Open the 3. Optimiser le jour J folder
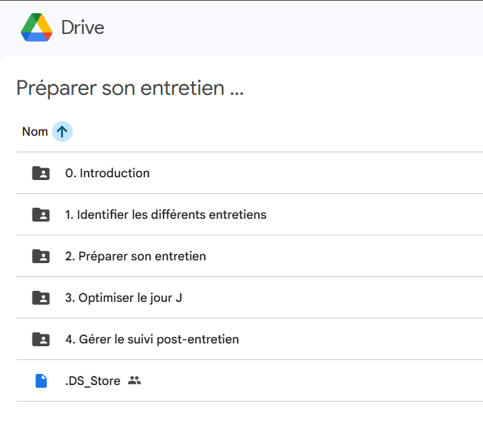The height and width of the screenshot is (448, 483). (x=123, y=298)
